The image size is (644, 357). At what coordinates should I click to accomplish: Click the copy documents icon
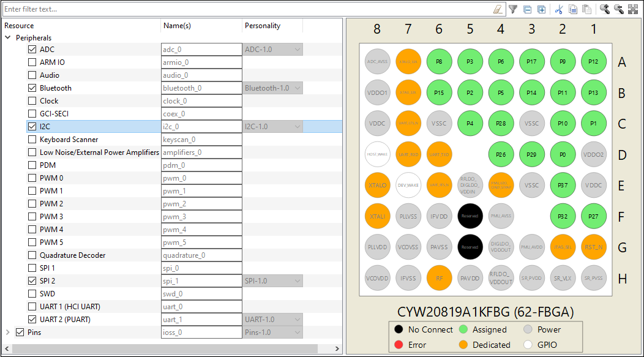pos(573,9)
